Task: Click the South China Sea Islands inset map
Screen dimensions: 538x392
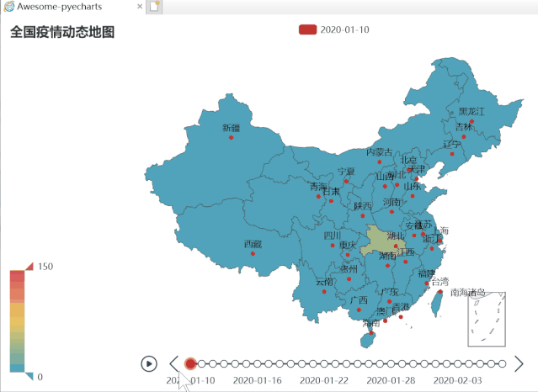Action: click(x=487, y=319)
